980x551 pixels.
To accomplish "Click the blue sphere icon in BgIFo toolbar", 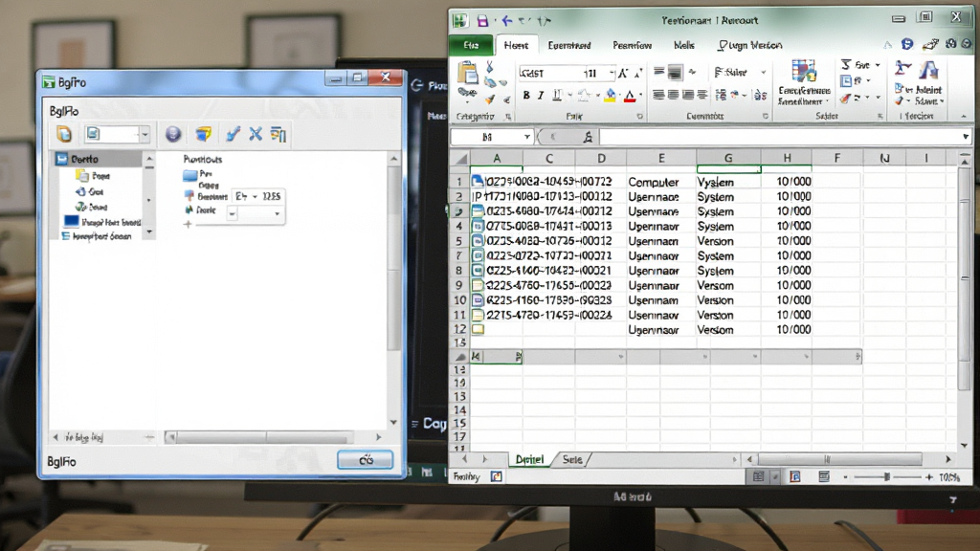I will (x=173, y=134).
